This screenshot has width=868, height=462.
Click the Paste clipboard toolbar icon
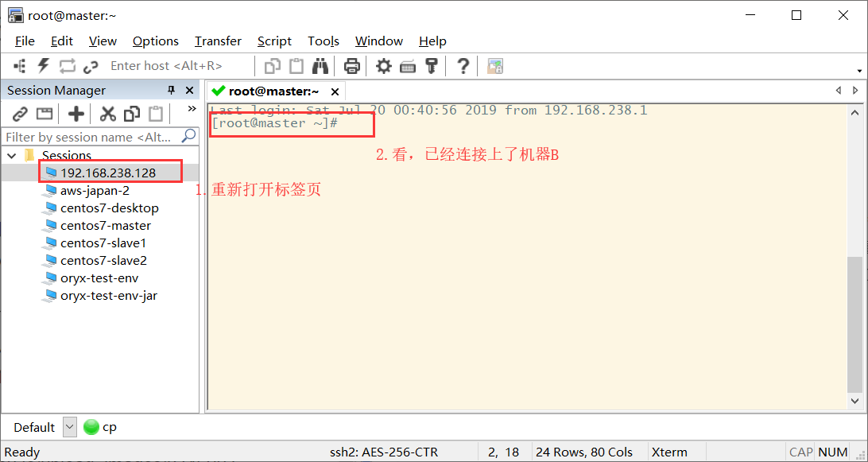(297, 67)
